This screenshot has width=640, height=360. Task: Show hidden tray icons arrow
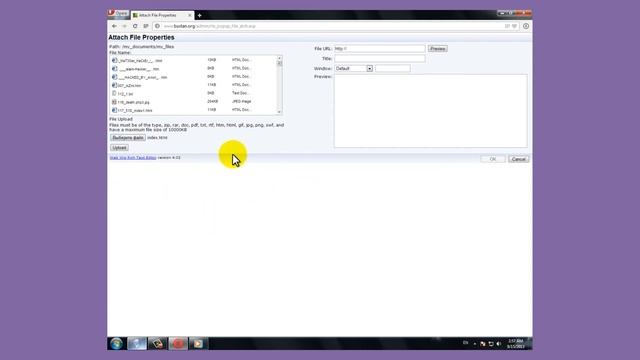[475, 344]
